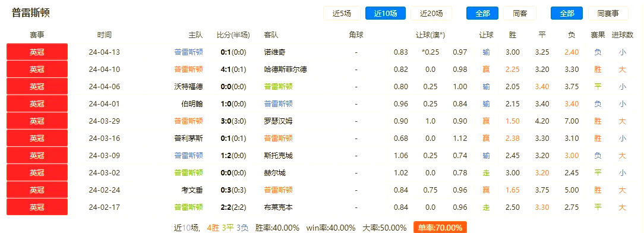
Task: Click loss odds 5.00
Action: [x=572, y=190]
